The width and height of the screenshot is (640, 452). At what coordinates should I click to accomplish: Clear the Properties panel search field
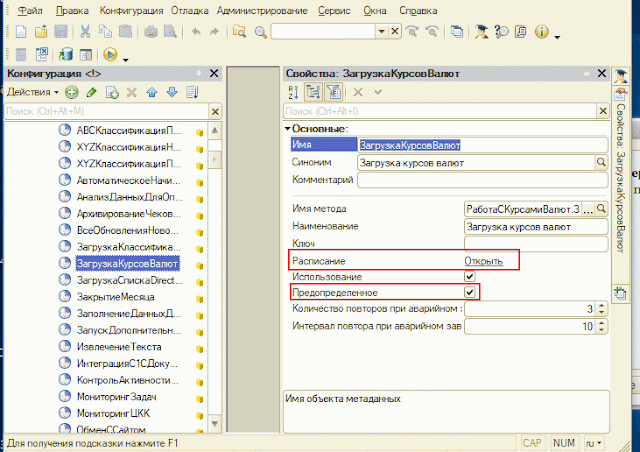click(x=602, y=111)
